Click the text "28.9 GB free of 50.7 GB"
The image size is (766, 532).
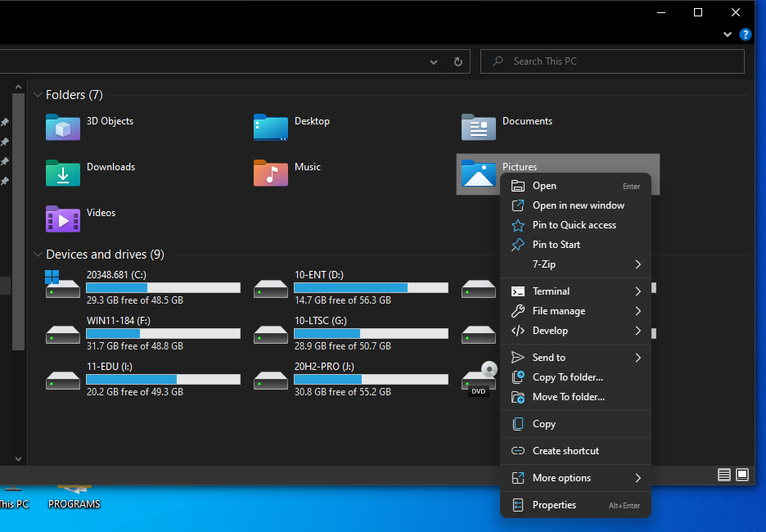[x=343, y=346]
